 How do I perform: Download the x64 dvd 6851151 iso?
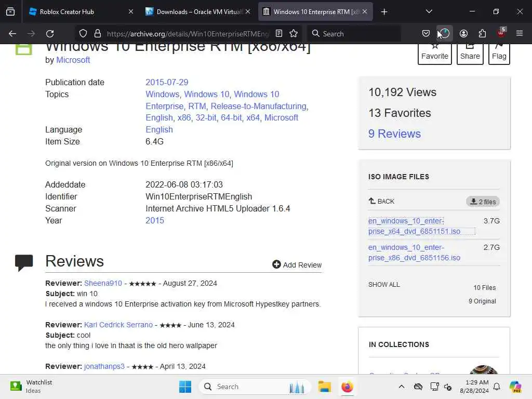(414, 226)
